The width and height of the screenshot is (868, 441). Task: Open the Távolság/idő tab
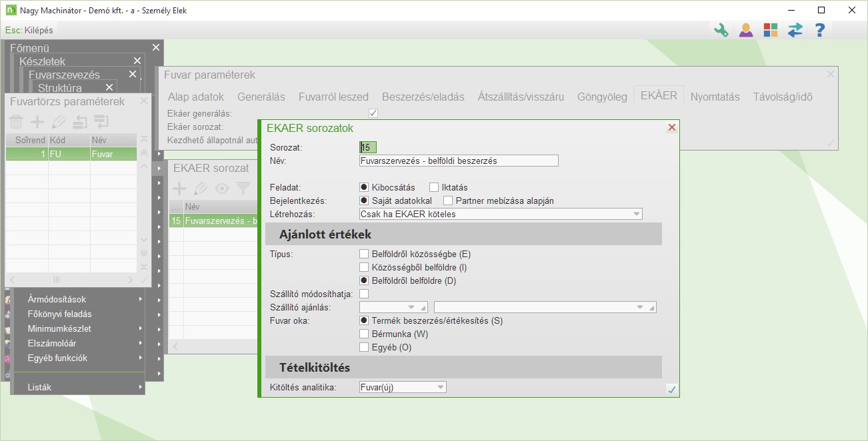coord(783,97)
